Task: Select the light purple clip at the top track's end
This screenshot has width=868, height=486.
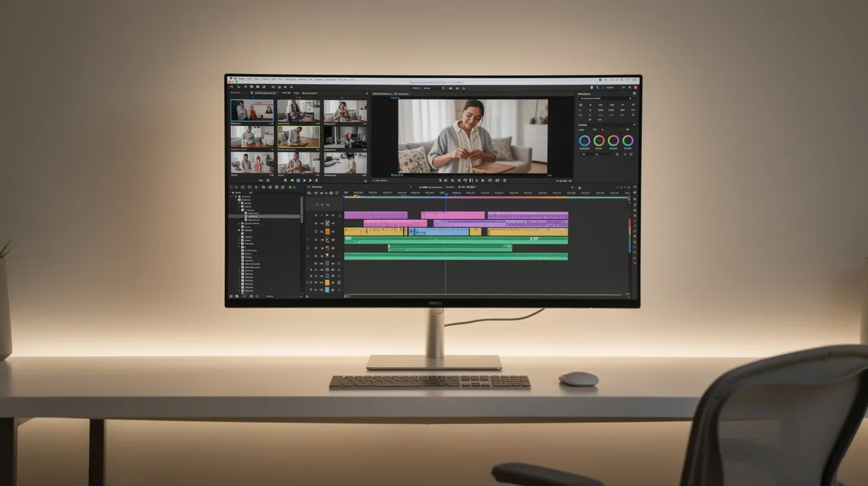Action: (x=528, y=215)
